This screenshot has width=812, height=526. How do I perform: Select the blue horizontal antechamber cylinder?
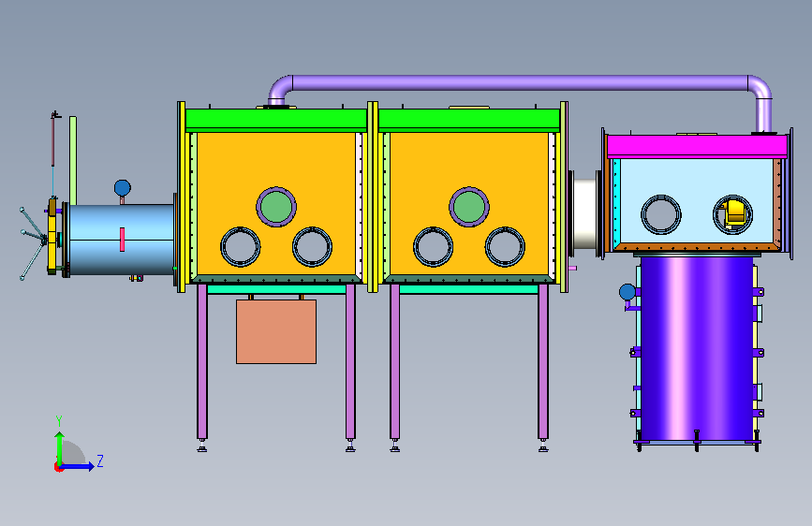pyautogui.click(x=121, y=240)
